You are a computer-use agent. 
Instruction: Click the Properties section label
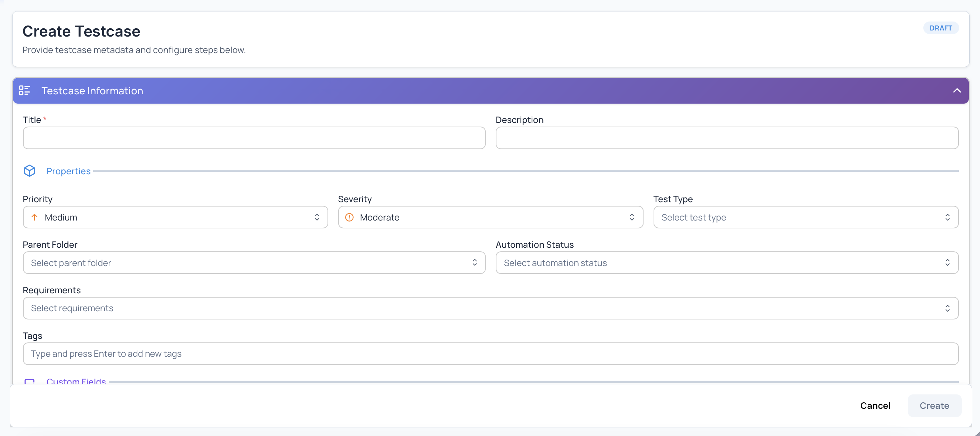pyautogui.click(x=69, y=171)
